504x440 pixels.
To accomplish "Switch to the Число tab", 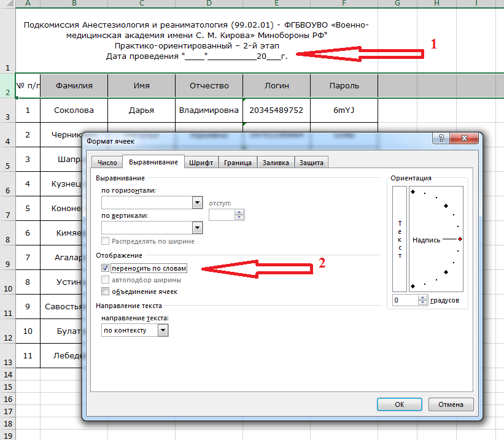I will [x=107, y=163].
